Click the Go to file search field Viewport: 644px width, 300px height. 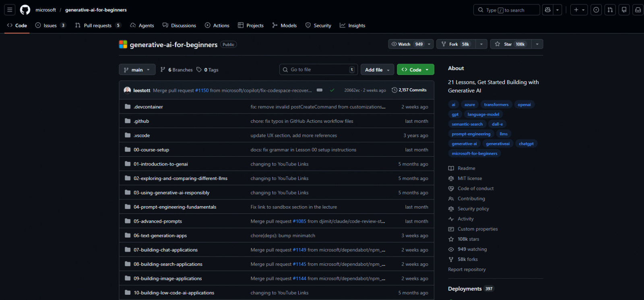(318, 70)
